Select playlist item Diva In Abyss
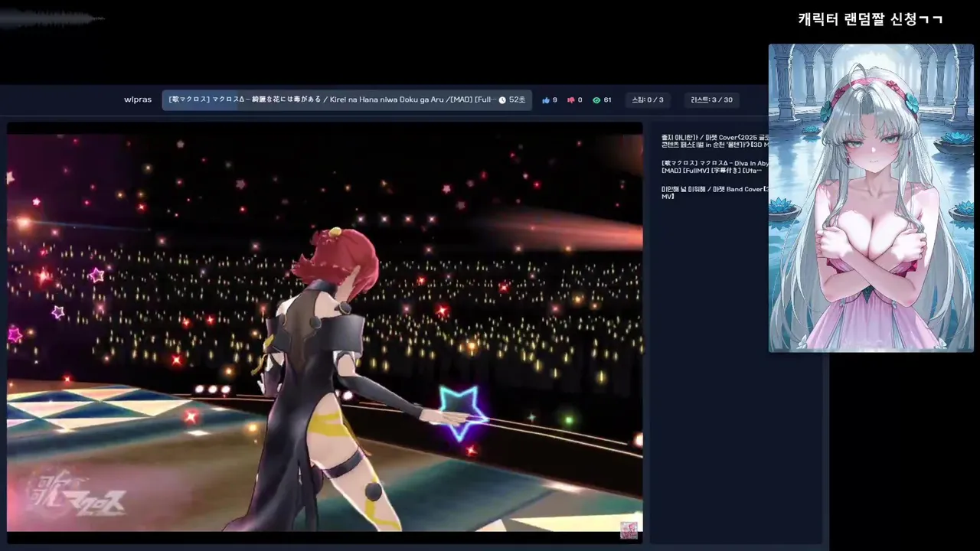 (x=715, y=167)
